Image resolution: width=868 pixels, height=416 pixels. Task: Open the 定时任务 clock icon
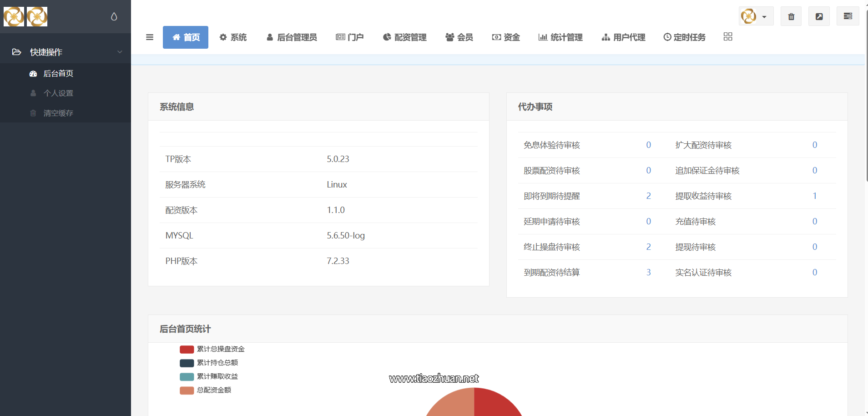tap(667, 37)
